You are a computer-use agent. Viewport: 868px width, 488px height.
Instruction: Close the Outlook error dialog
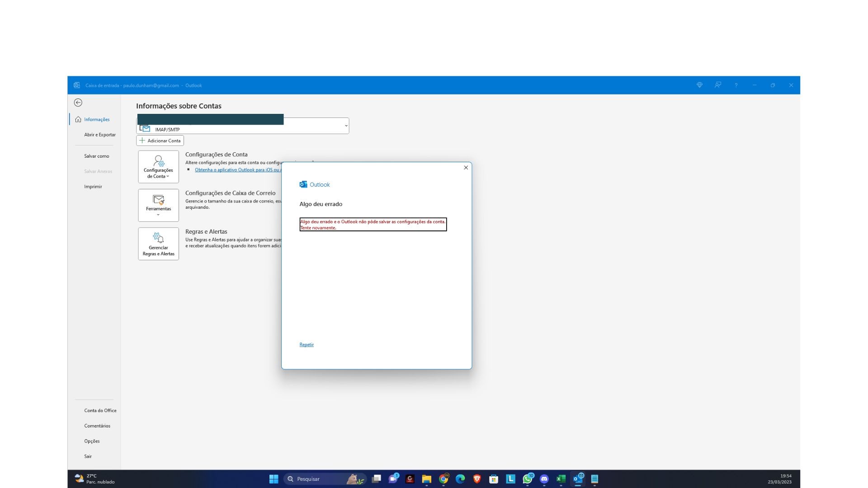(466, 168)
